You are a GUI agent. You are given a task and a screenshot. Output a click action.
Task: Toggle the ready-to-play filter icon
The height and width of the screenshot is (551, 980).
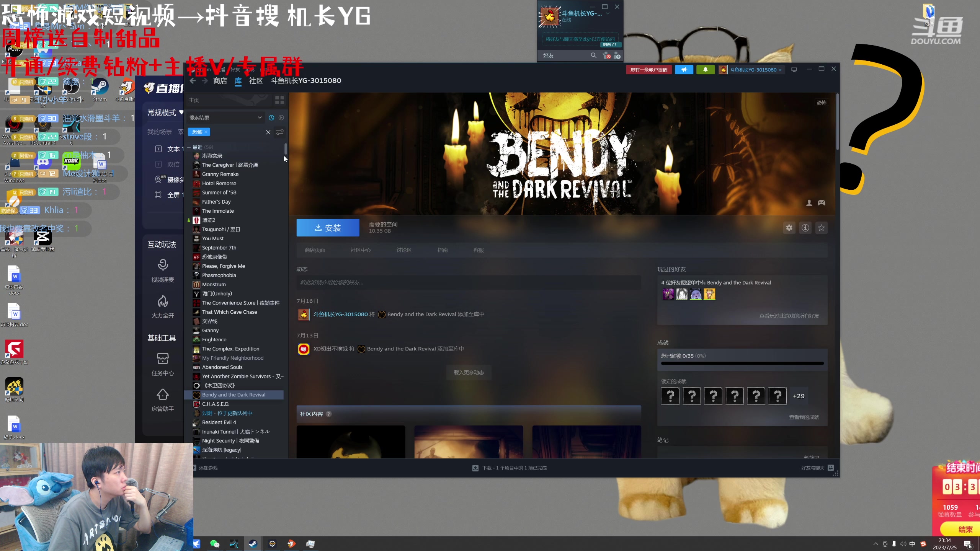[x=282, y=117]
